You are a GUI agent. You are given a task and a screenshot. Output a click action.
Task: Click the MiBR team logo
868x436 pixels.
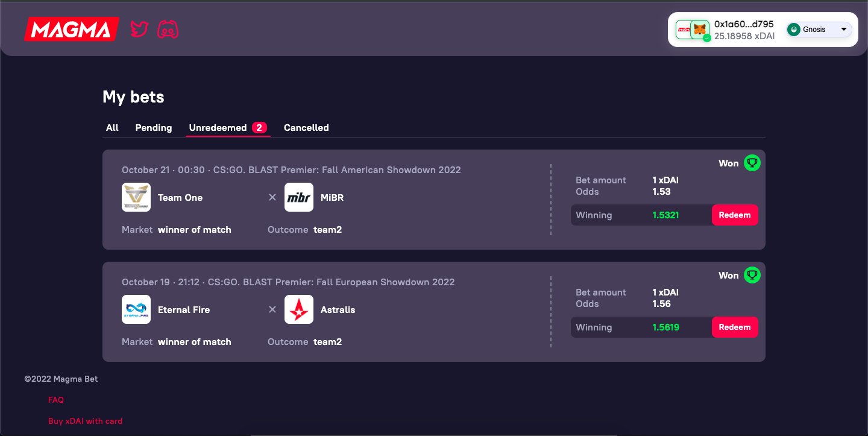pyautogui.click(x=299, y=197)
